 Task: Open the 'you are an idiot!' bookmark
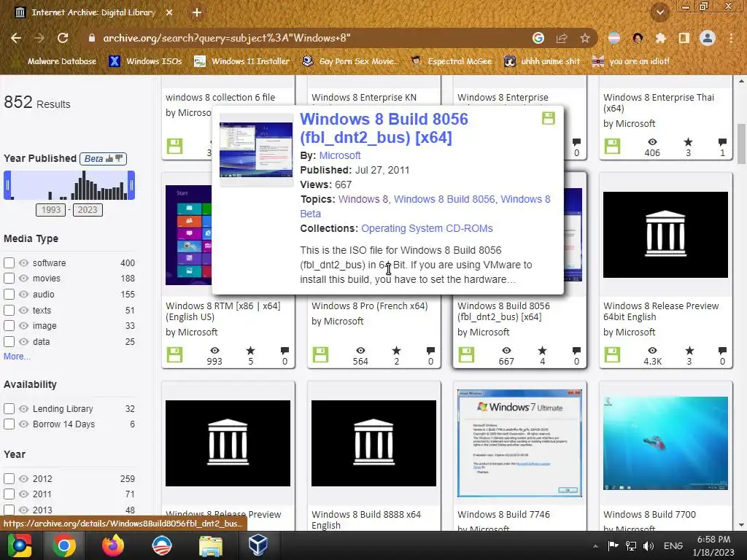631,61
